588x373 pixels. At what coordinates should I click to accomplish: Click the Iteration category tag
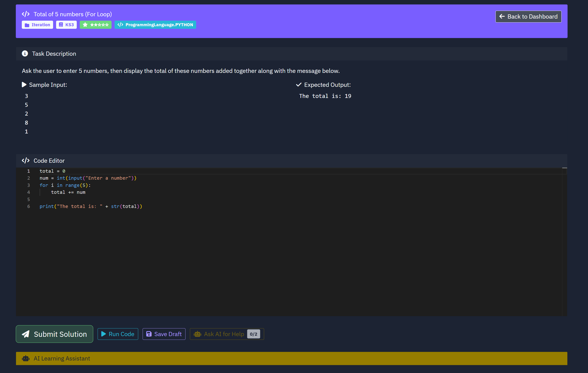pos(37,25)
